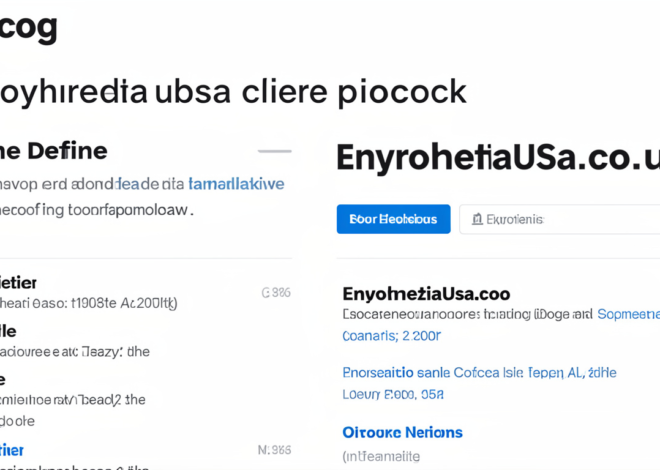Click the 'EnyrohetiaUSa.co.u' large heading

[497, 158]
